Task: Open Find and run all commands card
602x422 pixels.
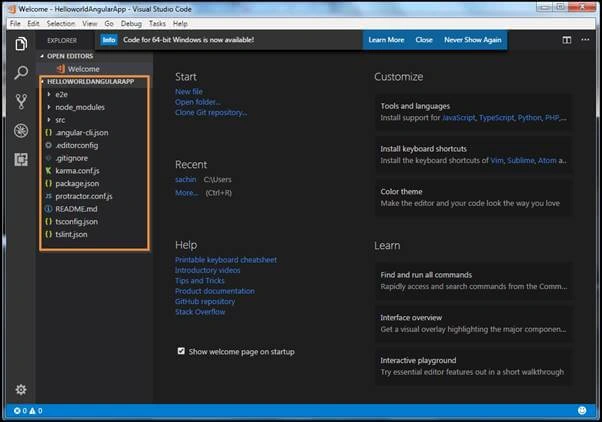Action: pyautogui.click(x=473, y=281)
